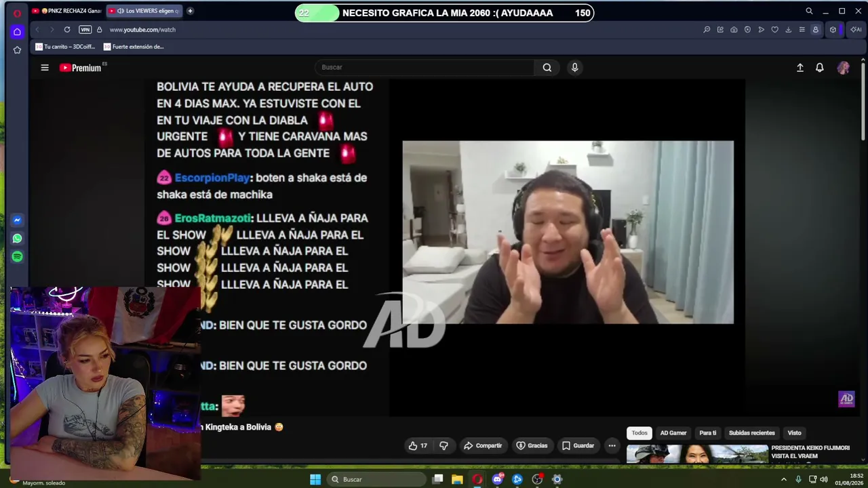This screenshot has width=868, height=488.
Task: Open more actions ellipsis under video
Action: pyautogui.click(x=612, y=446)
